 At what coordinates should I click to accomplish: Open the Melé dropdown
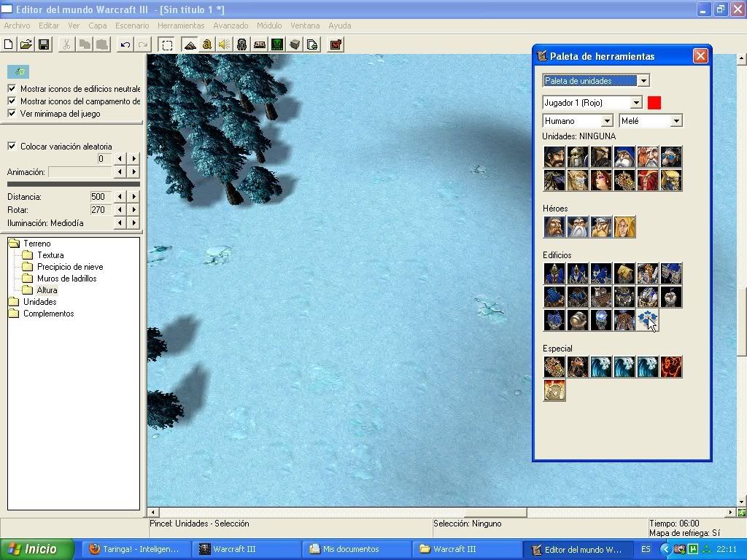(676, 121)
